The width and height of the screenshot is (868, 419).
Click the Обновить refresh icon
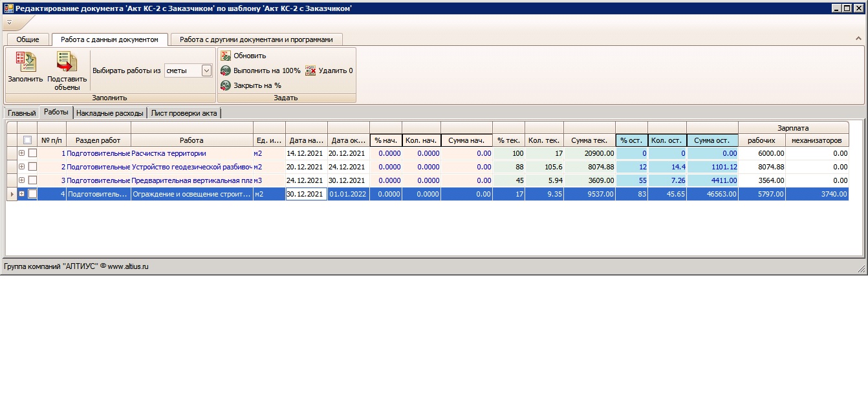226,56
